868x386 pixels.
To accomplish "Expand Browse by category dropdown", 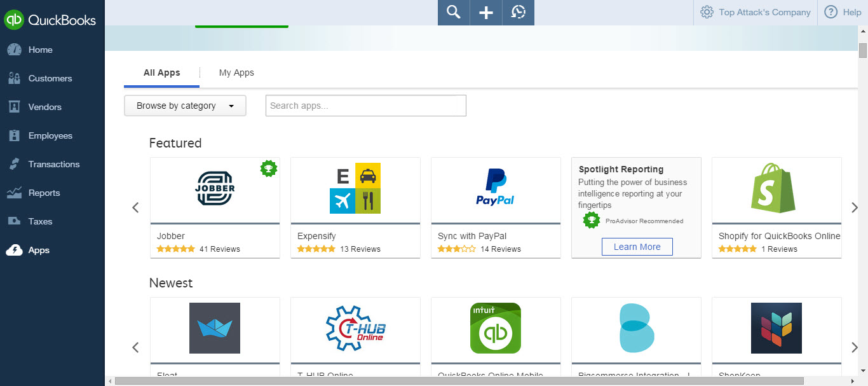I will click(x=185, y=106).
